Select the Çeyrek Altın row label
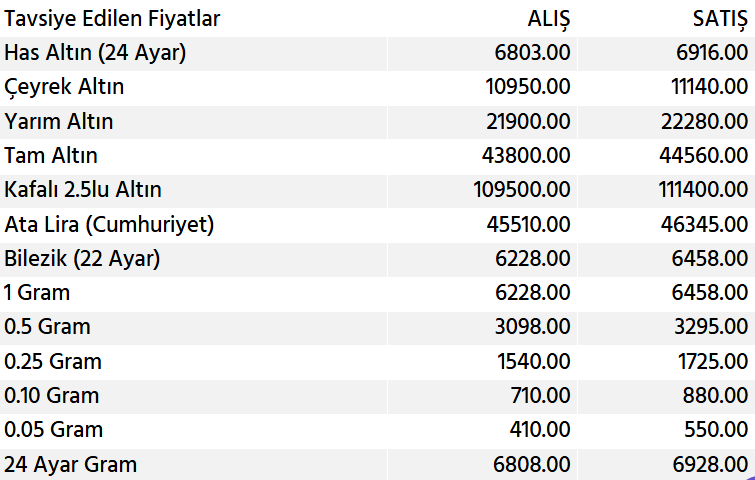 (x=64, y=87)
